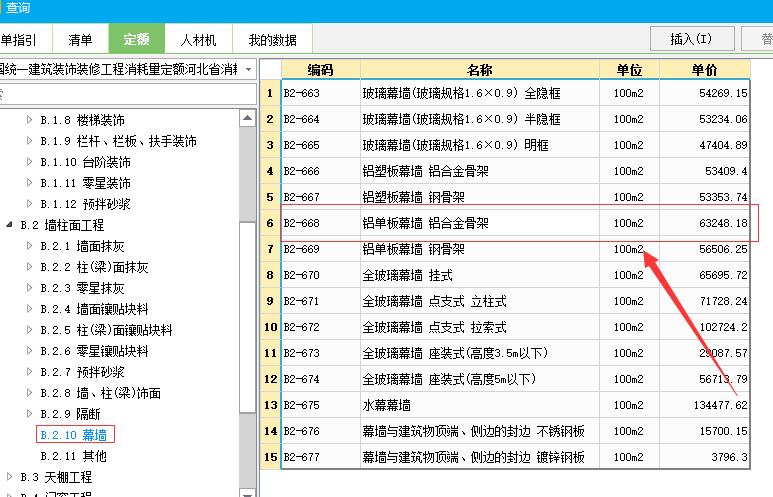Click price cell 134477.62
Image resolution: width=773 pixels, height=497 pixels.
coord(704,405)
